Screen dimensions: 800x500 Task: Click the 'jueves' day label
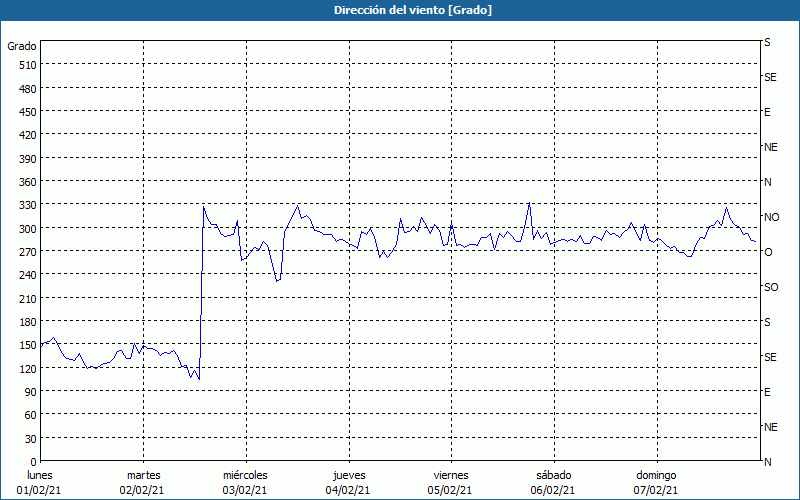349,475
